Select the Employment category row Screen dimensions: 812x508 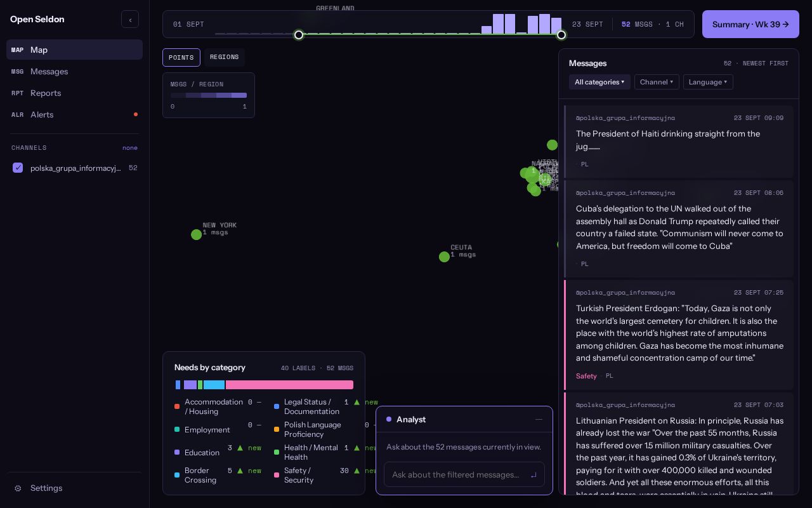tap(218, 429)
